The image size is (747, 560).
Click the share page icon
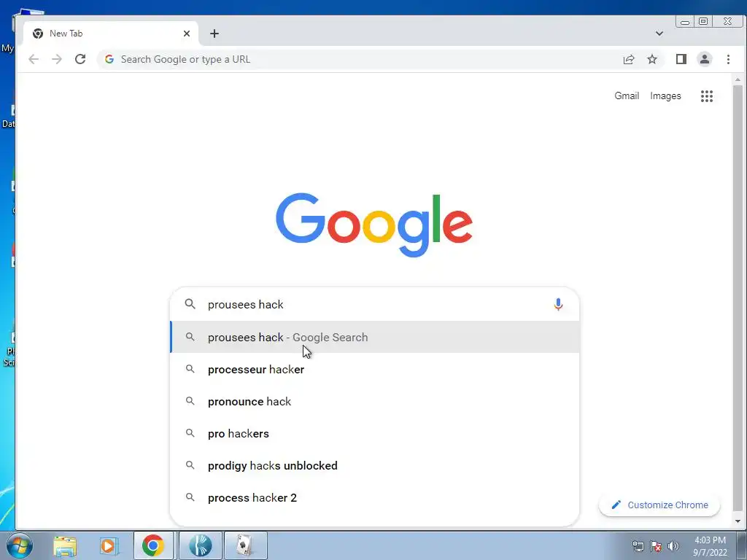point(629,59)
